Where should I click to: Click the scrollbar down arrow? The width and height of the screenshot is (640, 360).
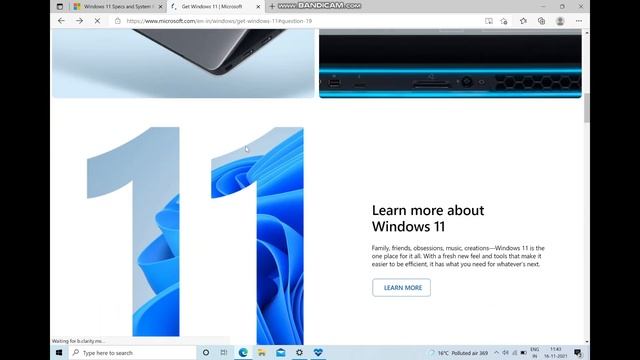[587, 342]
